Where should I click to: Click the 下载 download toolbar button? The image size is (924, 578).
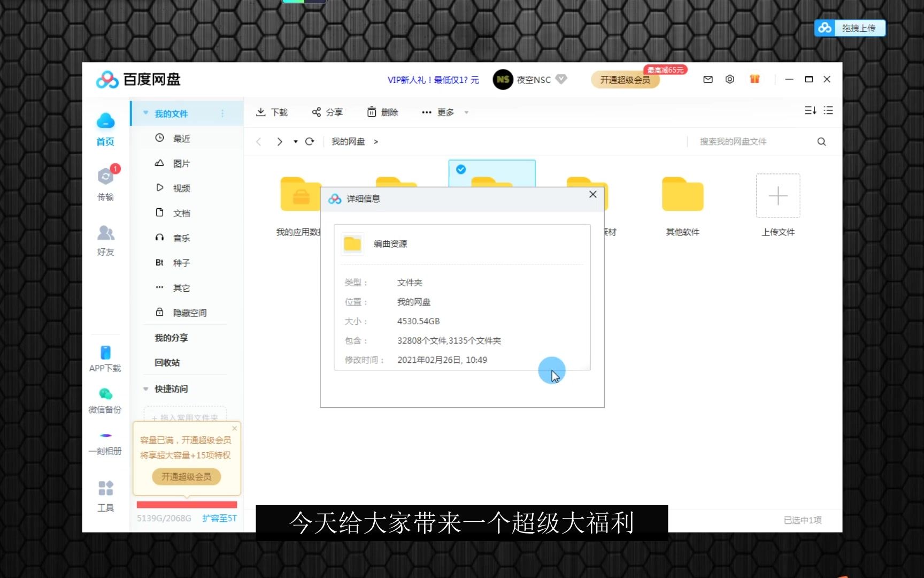272,112
